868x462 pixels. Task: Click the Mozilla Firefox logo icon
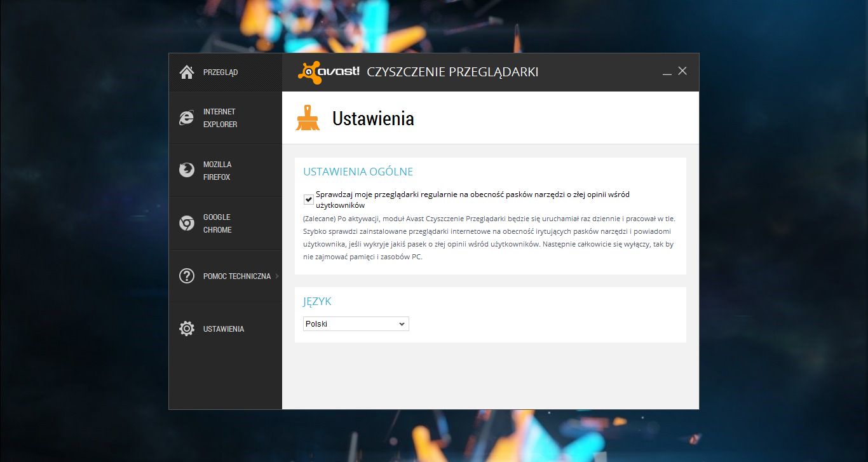tap(186, 170)
